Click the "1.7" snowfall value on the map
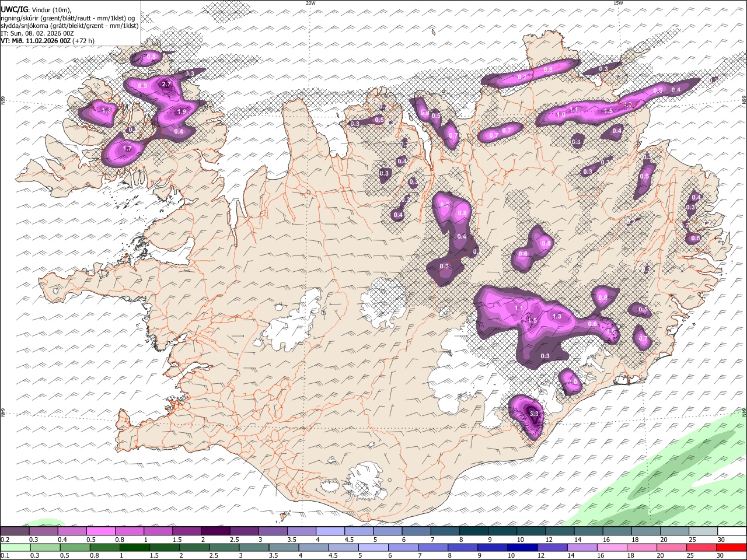The height and width of the screenshot is (560, 747). (x=128, y=149)
